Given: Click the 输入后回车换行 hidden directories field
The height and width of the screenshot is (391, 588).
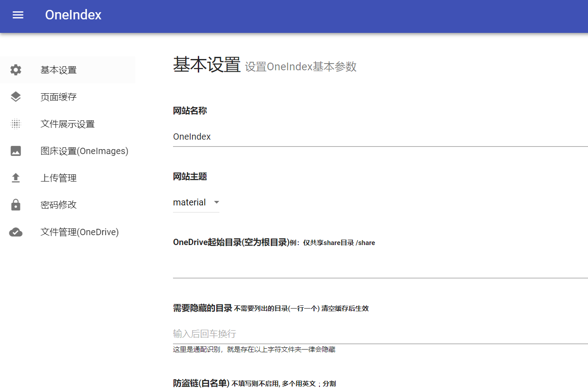Looking at the screenshot, I should coord(378,334).
